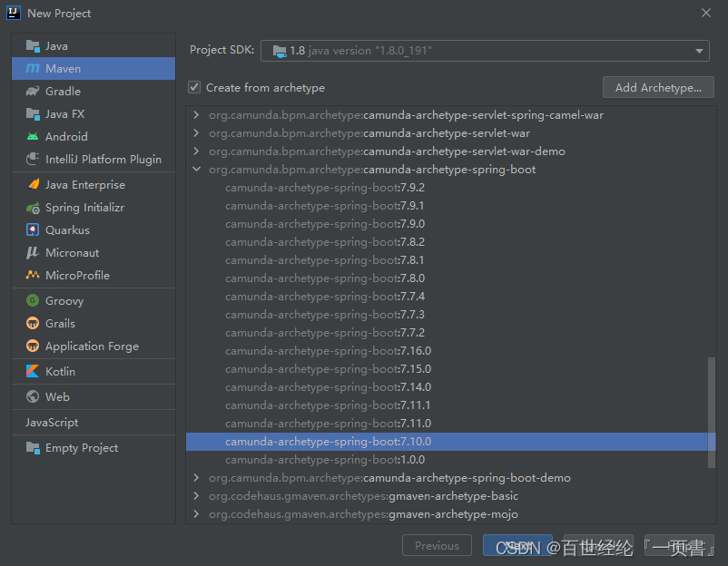728x566 pixels.
Task: Click the Micronaut mu icon
Action: point(32,252)
